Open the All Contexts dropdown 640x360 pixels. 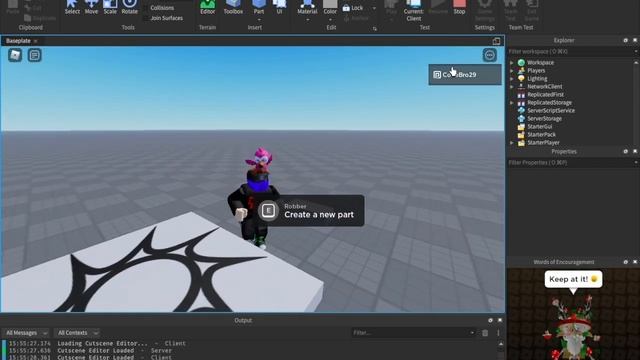tap(77, 333)
